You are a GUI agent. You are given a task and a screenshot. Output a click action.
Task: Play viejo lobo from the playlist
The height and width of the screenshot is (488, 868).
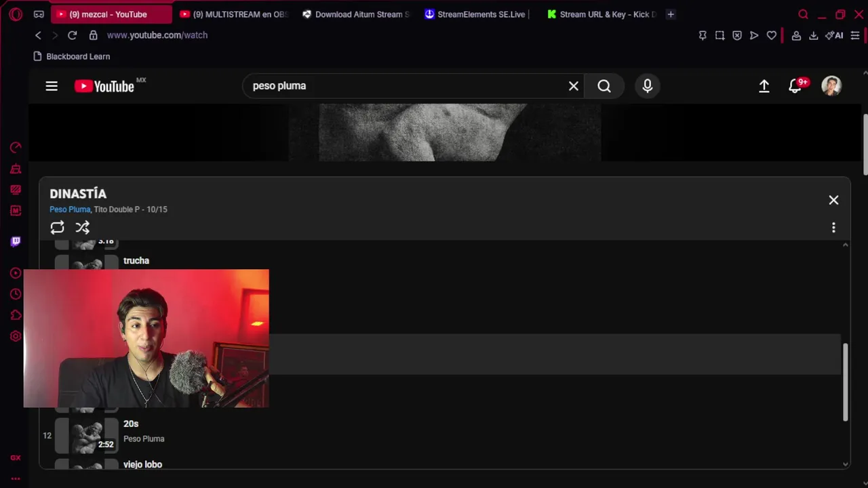coord(142,464)
